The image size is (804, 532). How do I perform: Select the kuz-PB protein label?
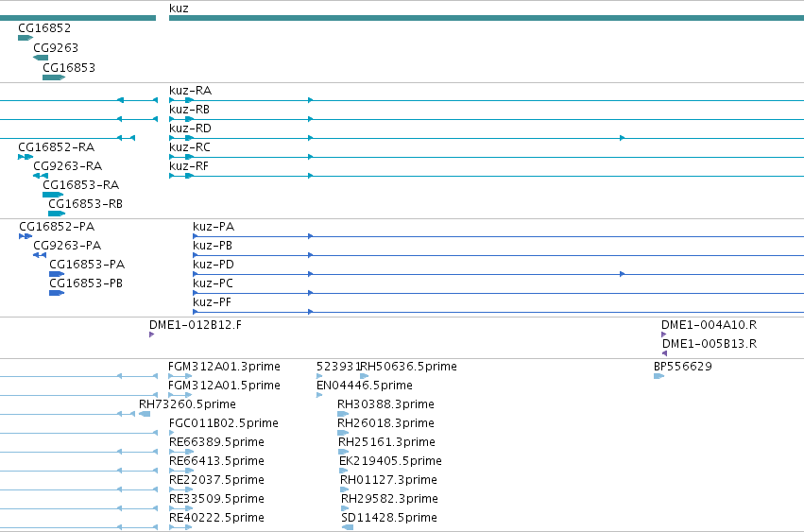[x=213, y=246]
